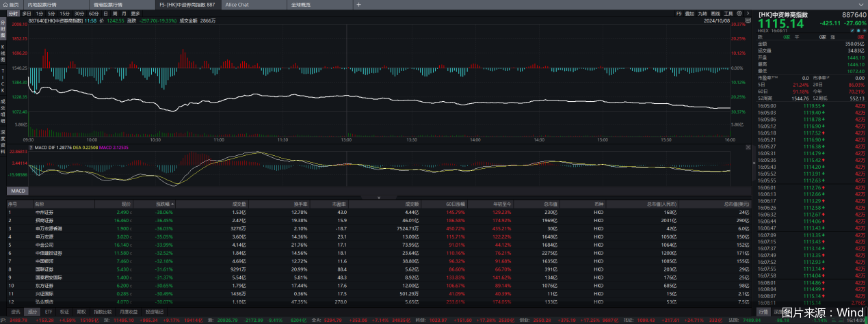Image resolution: width=868 pixels, height=324 pixels.
Task: Select the 申万宏源香港 row
Action: [379, 228]
